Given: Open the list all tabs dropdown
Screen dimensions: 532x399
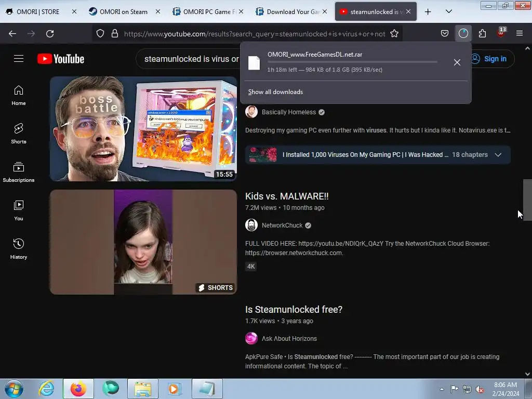Looking at the screenshot, I should [x=448, y=11].
